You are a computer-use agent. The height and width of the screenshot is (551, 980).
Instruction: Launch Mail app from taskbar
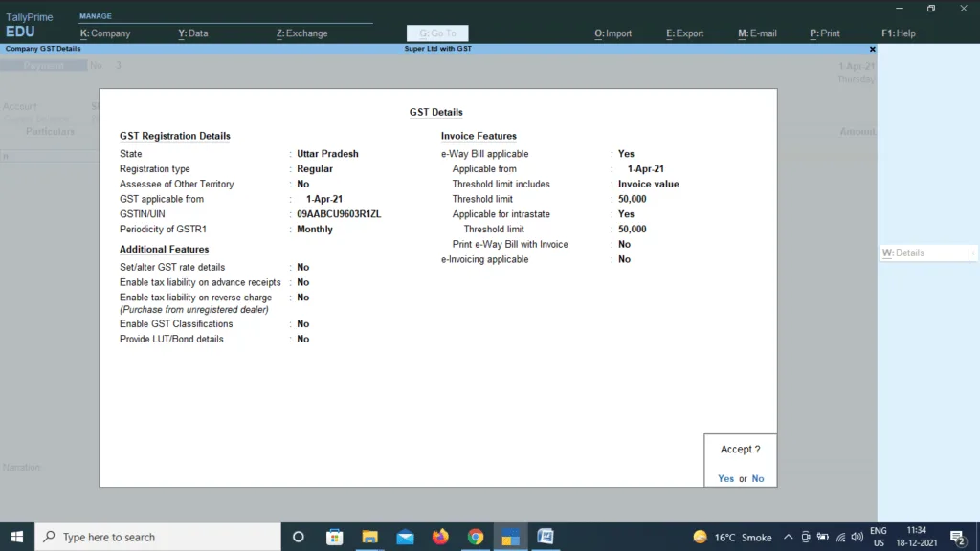point(405,537)
